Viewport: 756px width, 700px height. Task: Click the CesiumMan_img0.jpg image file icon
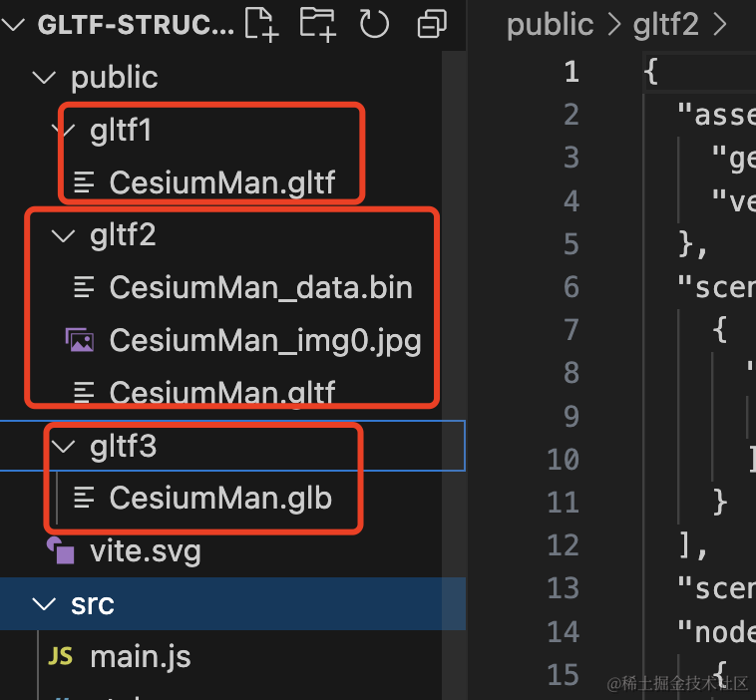click(x=80, y=340)
